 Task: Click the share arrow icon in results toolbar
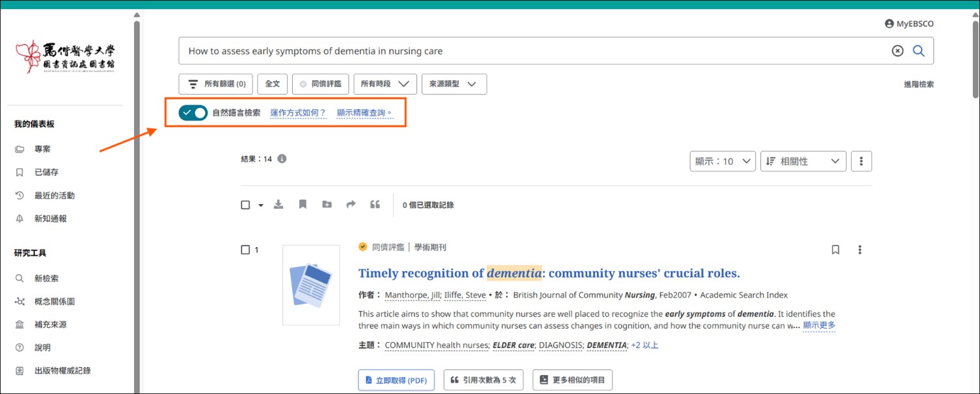(x=351, y=205)
